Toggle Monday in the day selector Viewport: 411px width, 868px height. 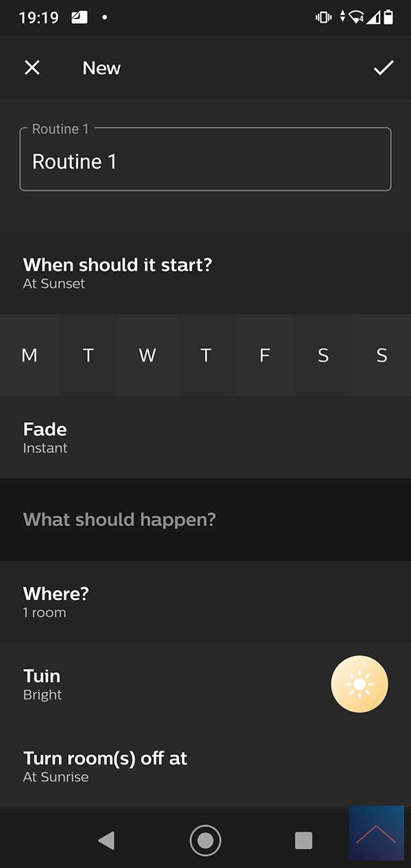point(29,356)
